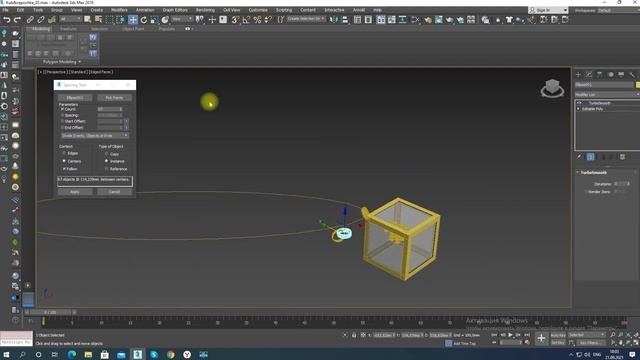Toggle the Percent Snap icon

click(x=257, y=20)
